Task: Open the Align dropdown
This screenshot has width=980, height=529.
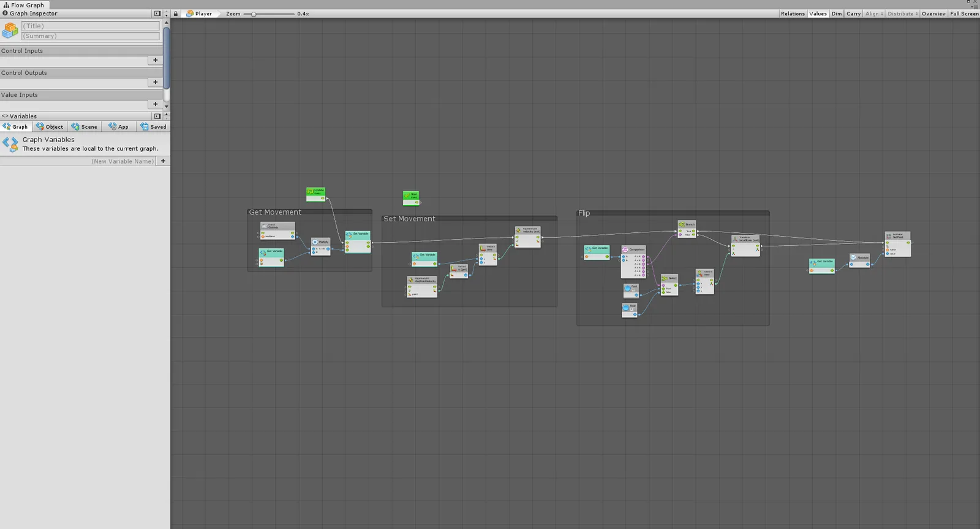Action: (x=874, y=13)
